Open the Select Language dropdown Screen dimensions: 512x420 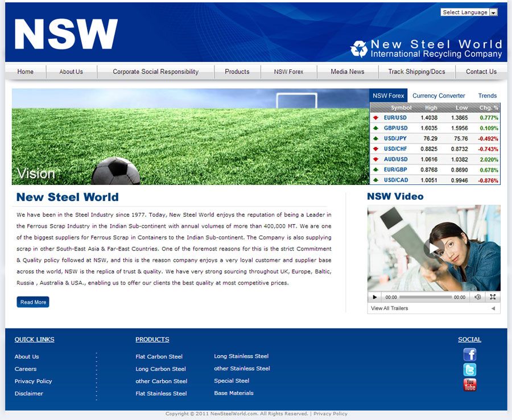click(x=469, y=13)
